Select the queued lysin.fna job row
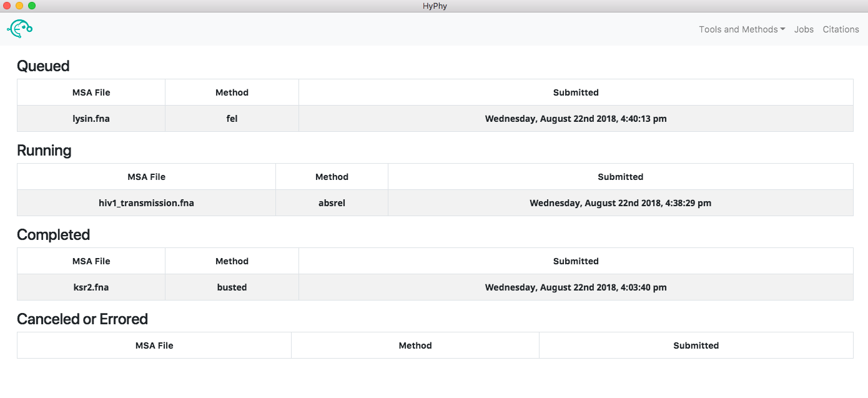868x398 pixels. [x=435, y=119]
